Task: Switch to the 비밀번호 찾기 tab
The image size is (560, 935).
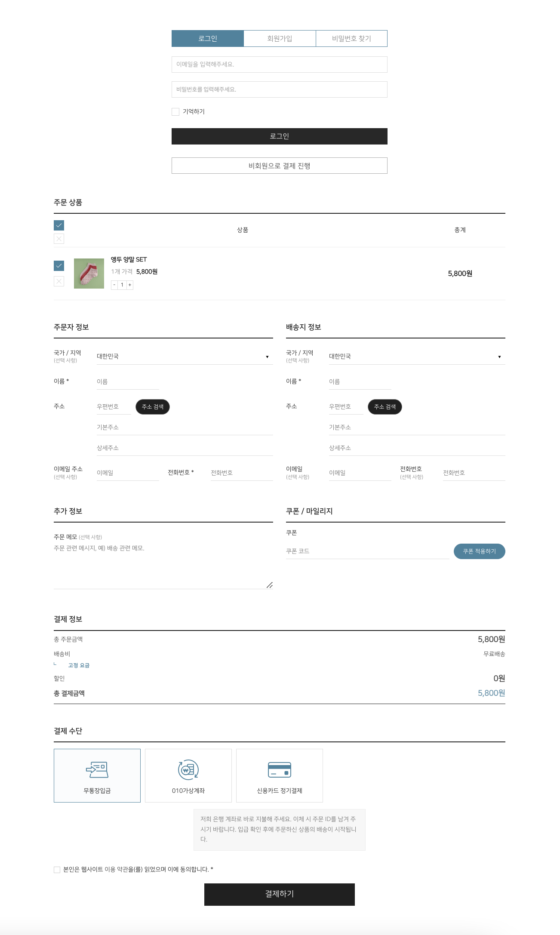Action: coord(351,39)
